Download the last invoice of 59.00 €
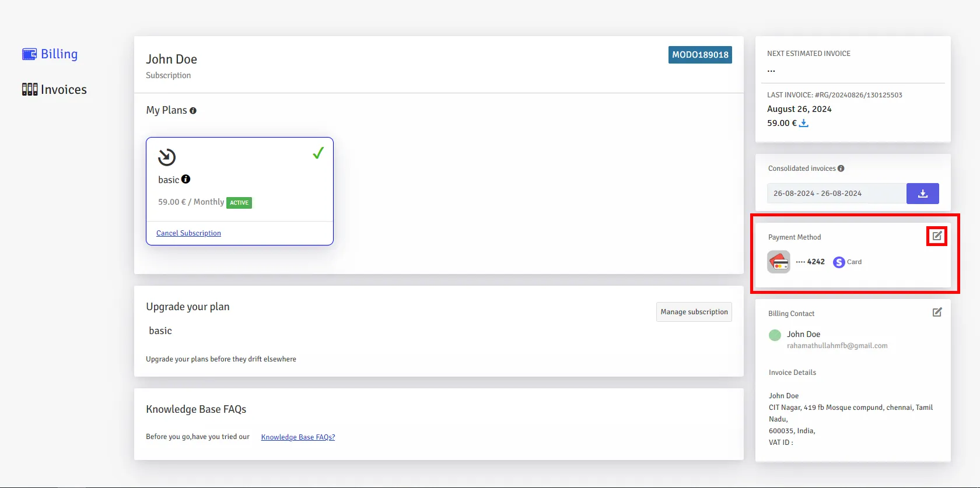This screenshot has width=980, height=488. pyautogui.click(x=804, y=123)
